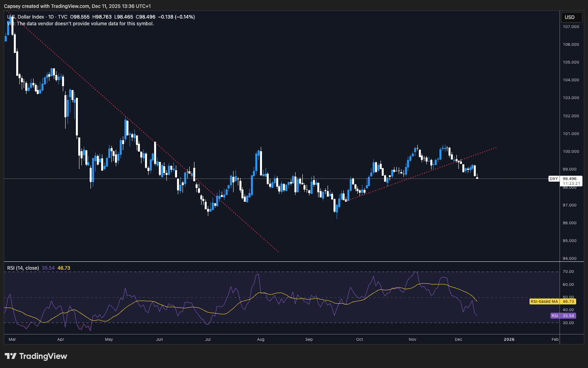This screenshot has height=368, width=588.
Task: Toggle the RSI indicator legend visibility
Action: click(x=22, y=268)
